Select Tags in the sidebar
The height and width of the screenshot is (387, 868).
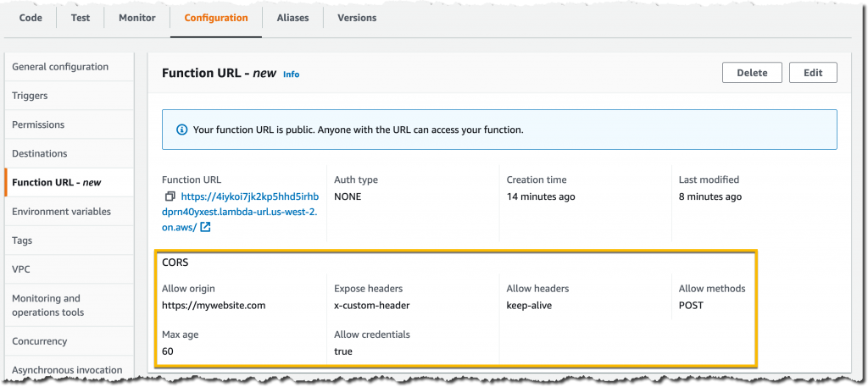click(22, 240)
